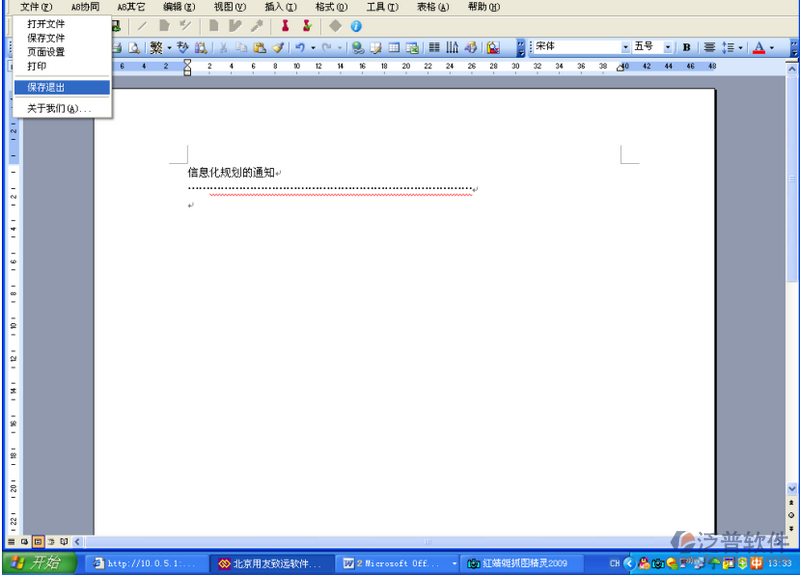Open the 五号 font size dropdown
Viewport: 800px width, 575px height.
click(x=668, y=47)
